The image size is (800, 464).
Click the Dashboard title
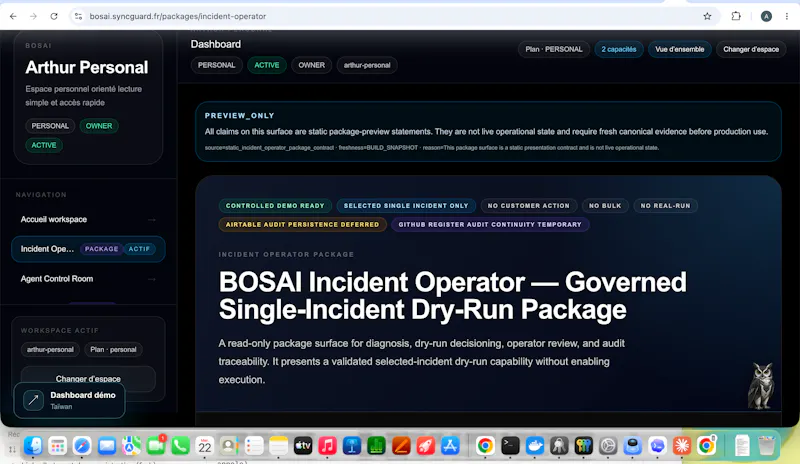pos(216,44)
